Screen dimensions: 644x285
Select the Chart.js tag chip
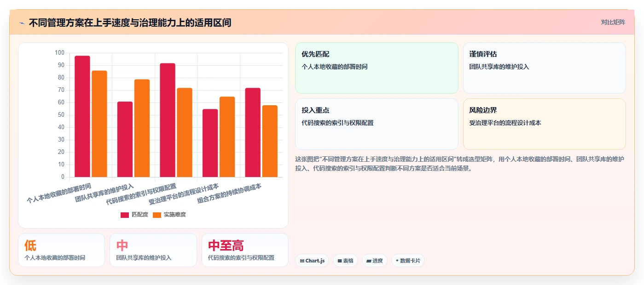click(x=312, y=261)
